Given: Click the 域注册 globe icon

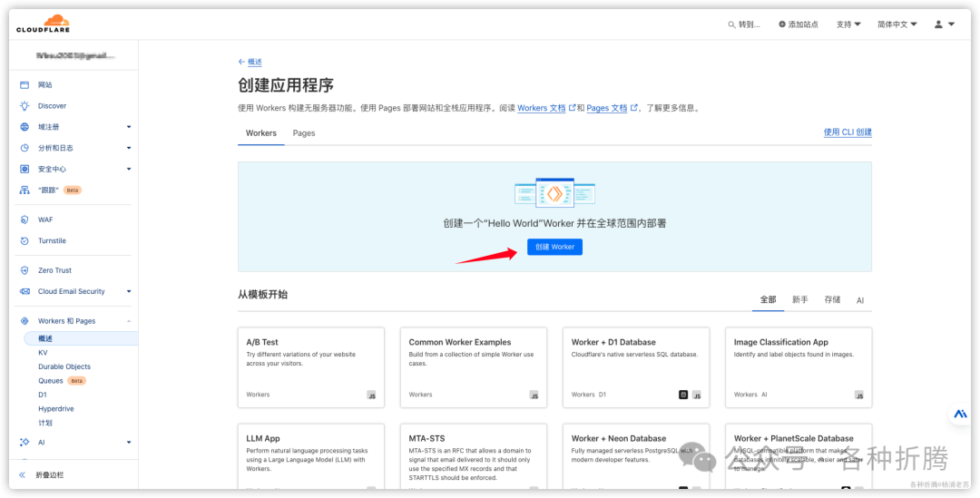Looking at the screenshot, I should pyautogui.click(x=24, y=127).
